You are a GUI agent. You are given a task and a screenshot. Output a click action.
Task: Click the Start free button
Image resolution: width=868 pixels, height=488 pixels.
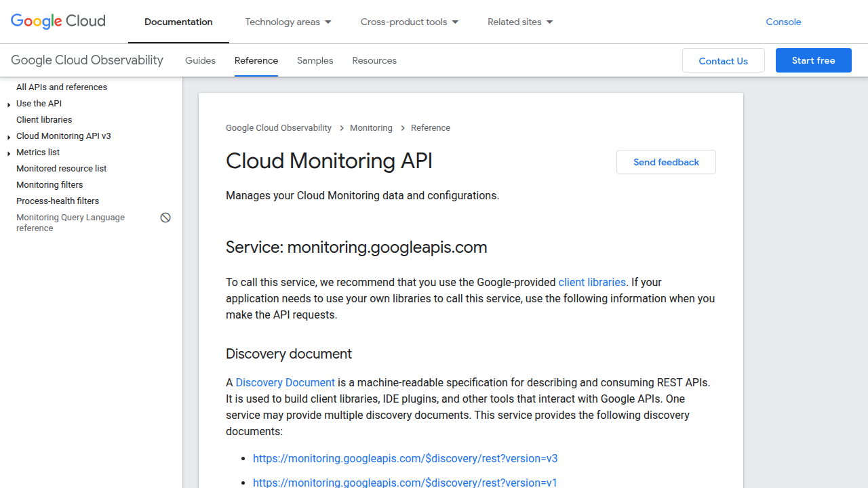pos(814,60)
